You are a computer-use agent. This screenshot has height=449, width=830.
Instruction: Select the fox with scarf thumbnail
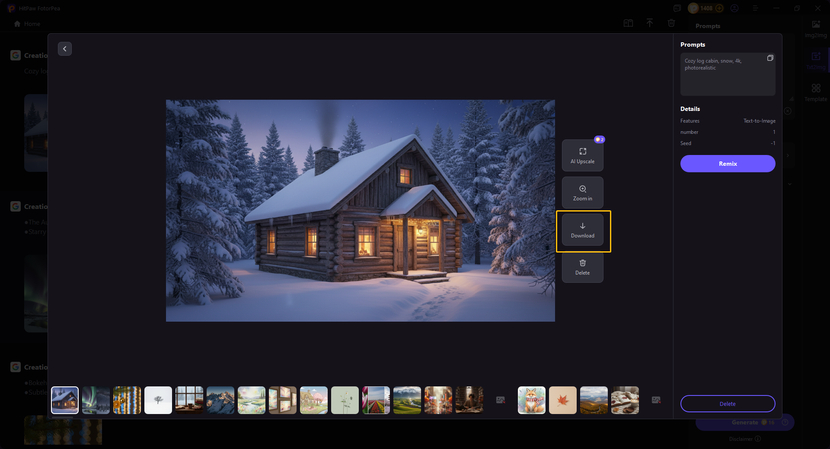pyautogui.click(x=531, y=400)
